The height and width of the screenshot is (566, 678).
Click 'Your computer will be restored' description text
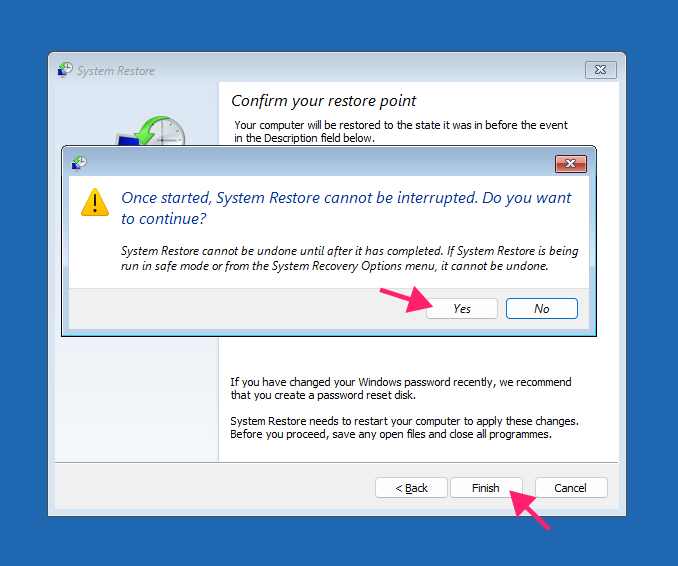[401, 131]
